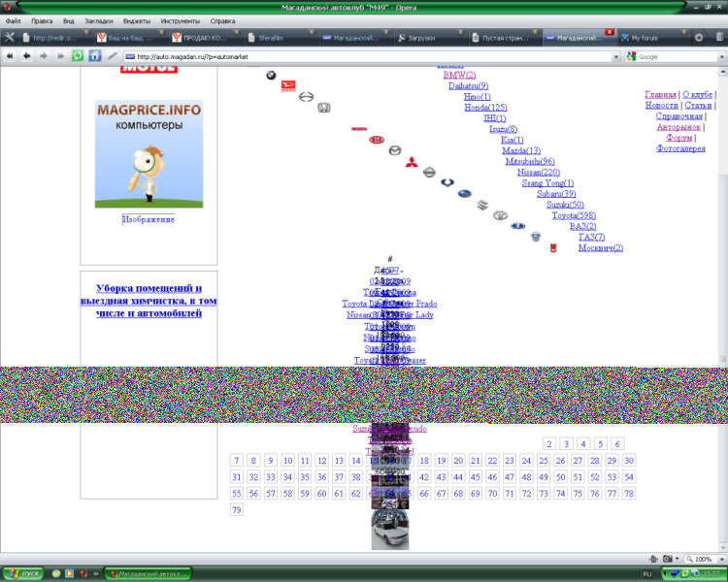Switch to the My forum tab

point(650,38)
